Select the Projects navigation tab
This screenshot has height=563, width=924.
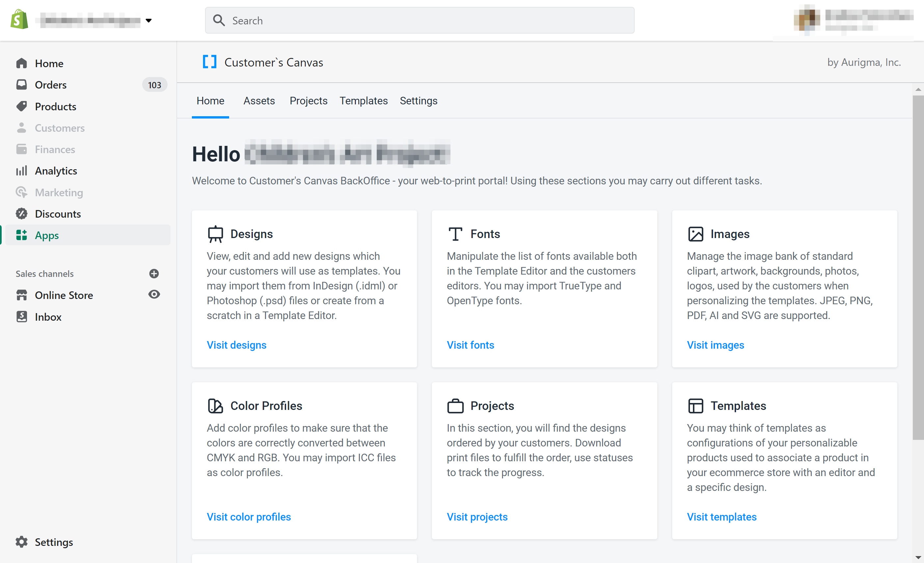click(x=308, y=100)
